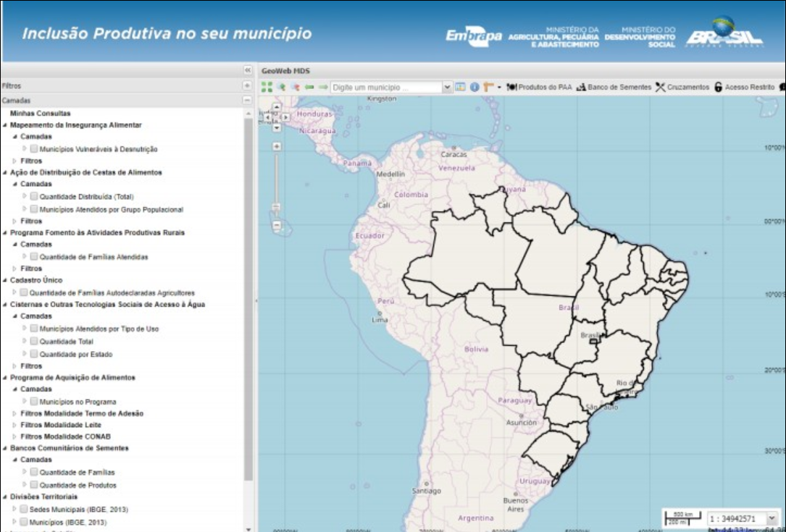Click the Brasil government logo
Screen dimensions: 786x532
pos(724,32)
